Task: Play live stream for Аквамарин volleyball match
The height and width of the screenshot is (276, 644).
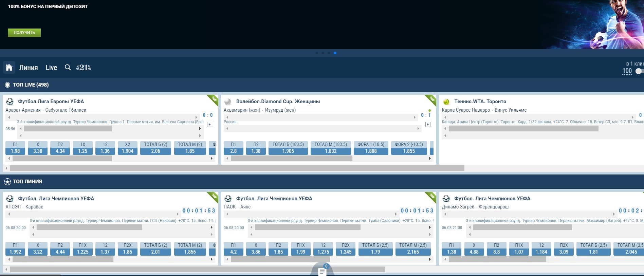Action: pos(428,125)
